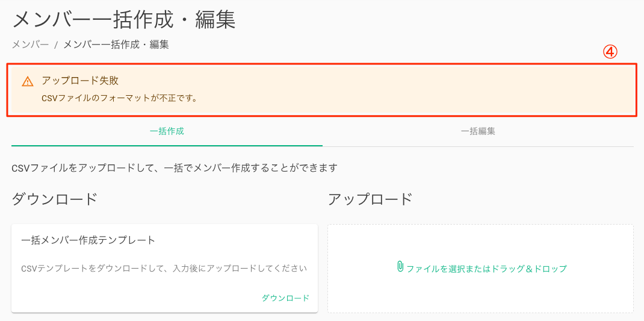The image size is (644, 321).
Task: Click メンバー一括作成・編集 breadcrumb item
Action: point(116,45)
